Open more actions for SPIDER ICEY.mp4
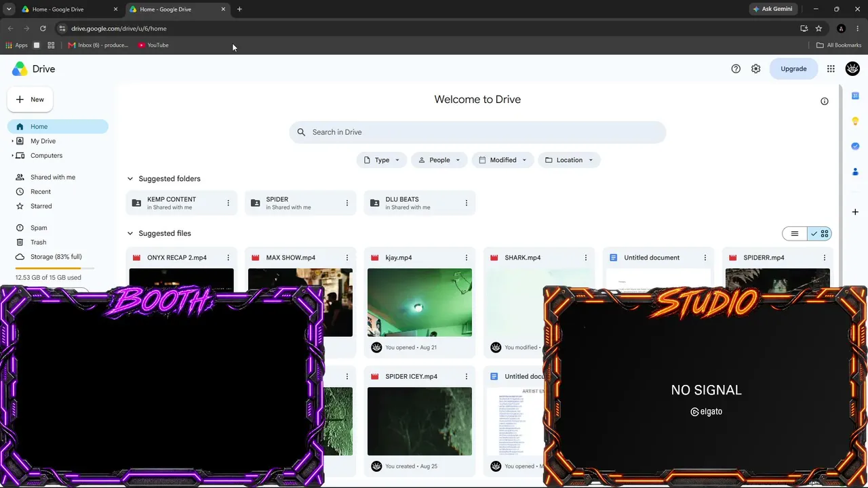The image size is (868, 488). click(x=467, y=376)
